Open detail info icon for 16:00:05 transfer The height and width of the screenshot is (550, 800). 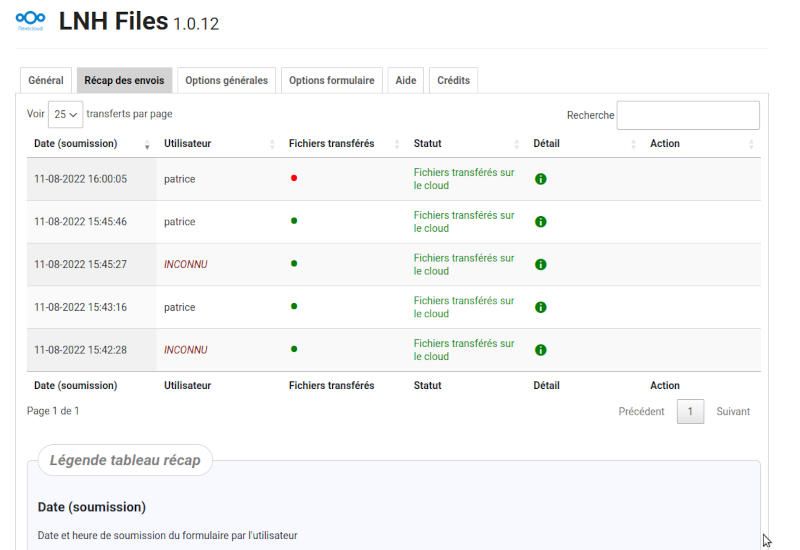[540, 179]
